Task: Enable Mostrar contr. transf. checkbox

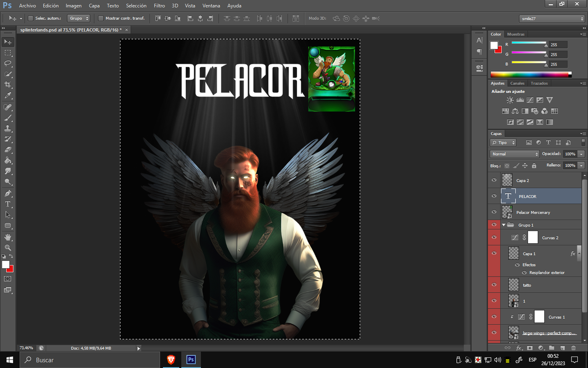Action: click(101, 18)
